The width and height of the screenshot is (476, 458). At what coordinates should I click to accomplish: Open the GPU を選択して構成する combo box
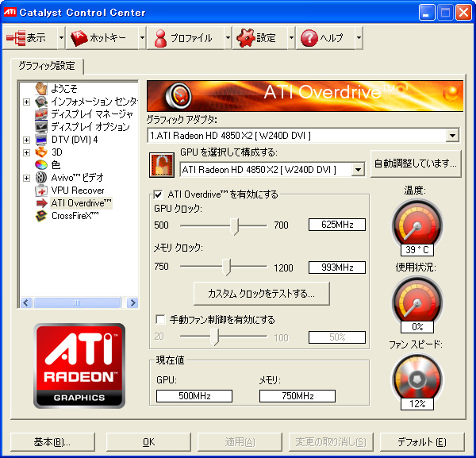(x=273, y=170)
